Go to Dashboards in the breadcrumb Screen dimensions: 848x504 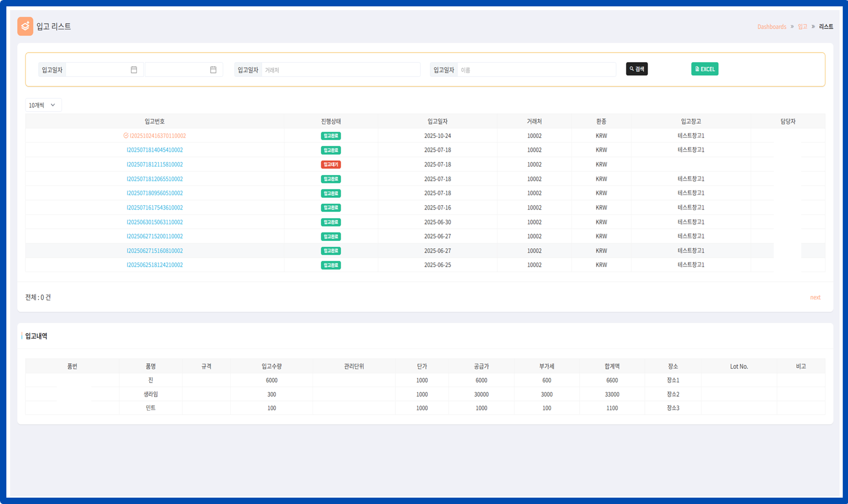(x=771, y=27)
